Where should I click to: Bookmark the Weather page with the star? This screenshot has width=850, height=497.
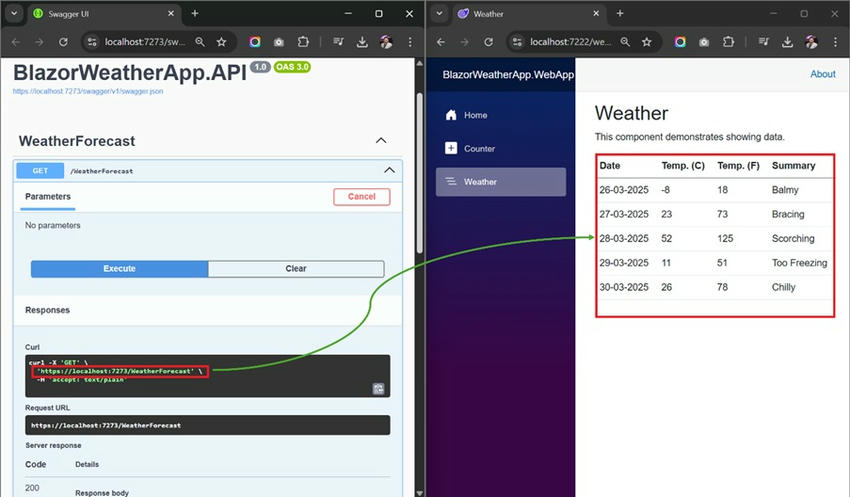pos(647,42)
